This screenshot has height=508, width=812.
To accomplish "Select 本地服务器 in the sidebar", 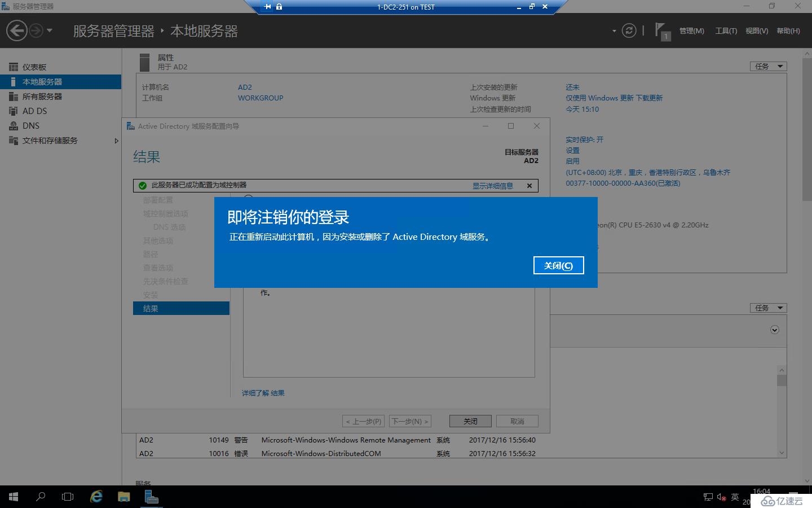I will (60, 82).
